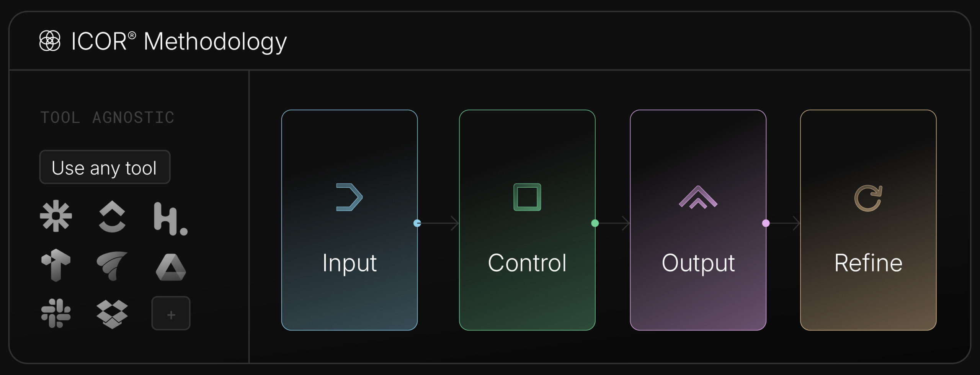Click the ICOR flower logo icon
Image resolution: width=980 pixels, height=375 pixels.
(50, 41)
